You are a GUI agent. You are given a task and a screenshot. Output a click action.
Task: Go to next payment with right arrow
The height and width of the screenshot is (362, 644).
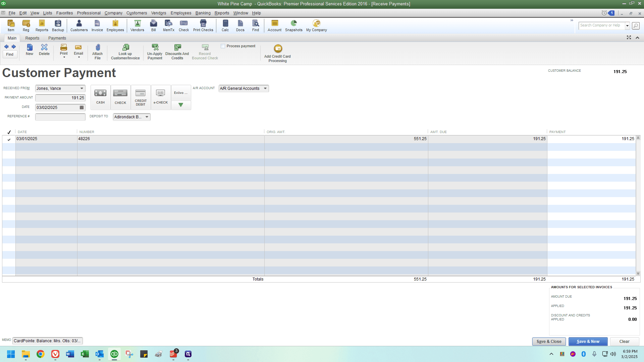(14, 47)
